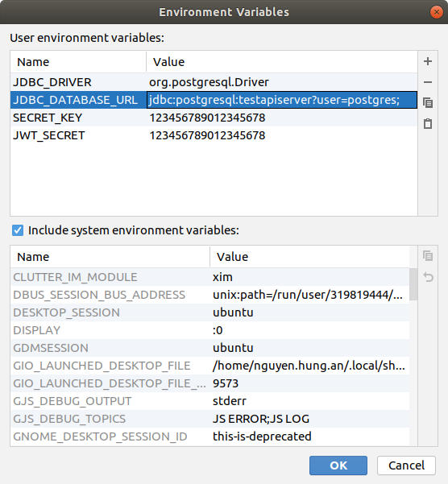Image resolution: width=448 pixels, height=484 pixels.
Task: Uncheck Include system environment variables
Action: tap(18, 230)
